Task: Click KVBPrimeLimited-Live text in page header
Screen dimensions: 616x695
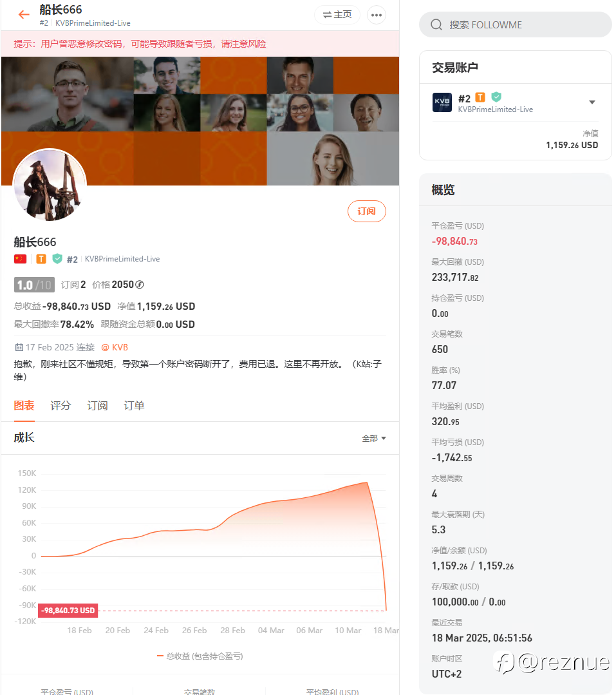Action: tap(93, 23)
